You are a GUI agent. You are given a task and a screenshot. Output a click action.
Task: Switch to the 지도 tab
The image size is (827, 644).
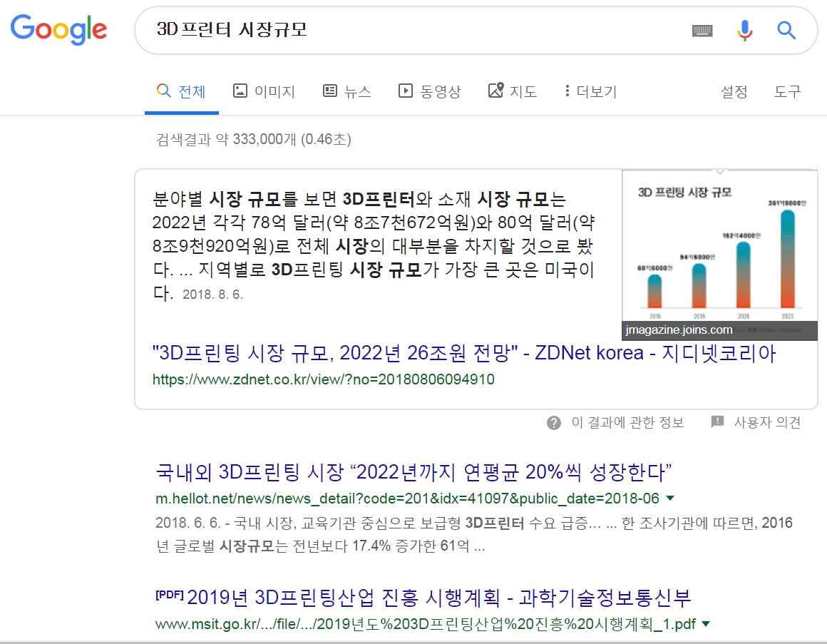[512, 91]
